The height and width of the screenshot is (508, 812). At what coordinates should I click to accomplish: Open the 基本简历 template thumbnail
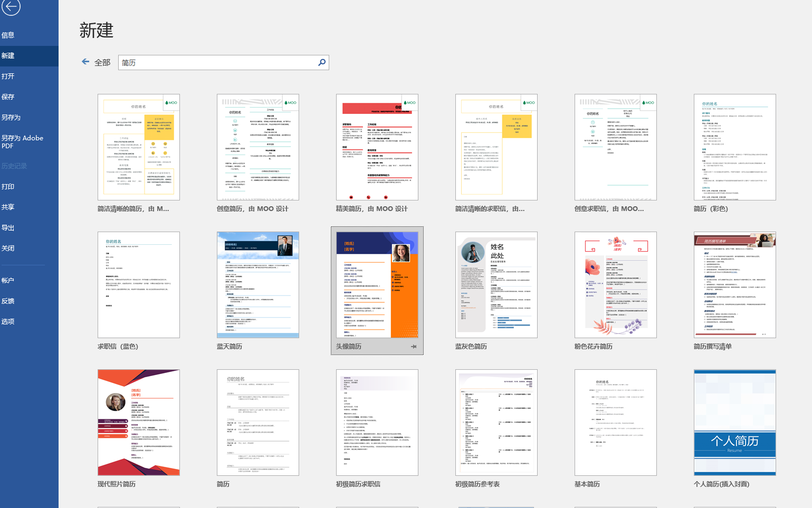click(x=616, y=423)
